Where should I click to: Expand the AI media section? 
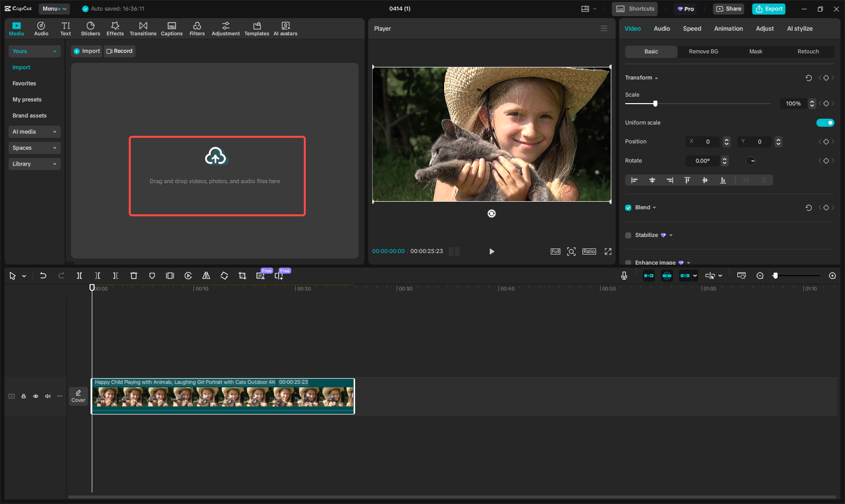click(34, 132)
